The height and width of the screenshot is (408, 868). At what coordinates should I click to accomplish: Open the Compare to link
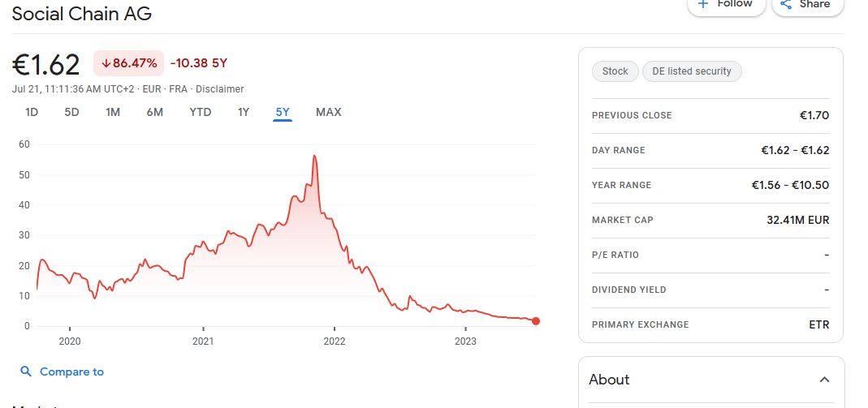(x=71, y=371)
